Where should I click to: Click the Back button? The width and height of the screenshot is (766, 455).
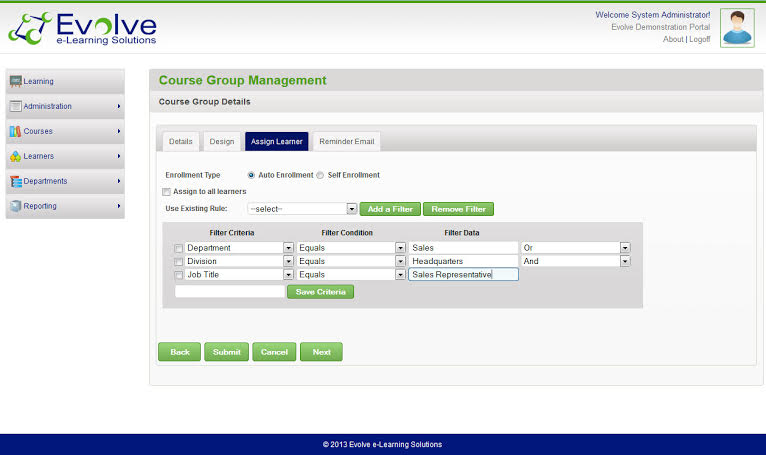pyautogui.click(x=179, y=352)
